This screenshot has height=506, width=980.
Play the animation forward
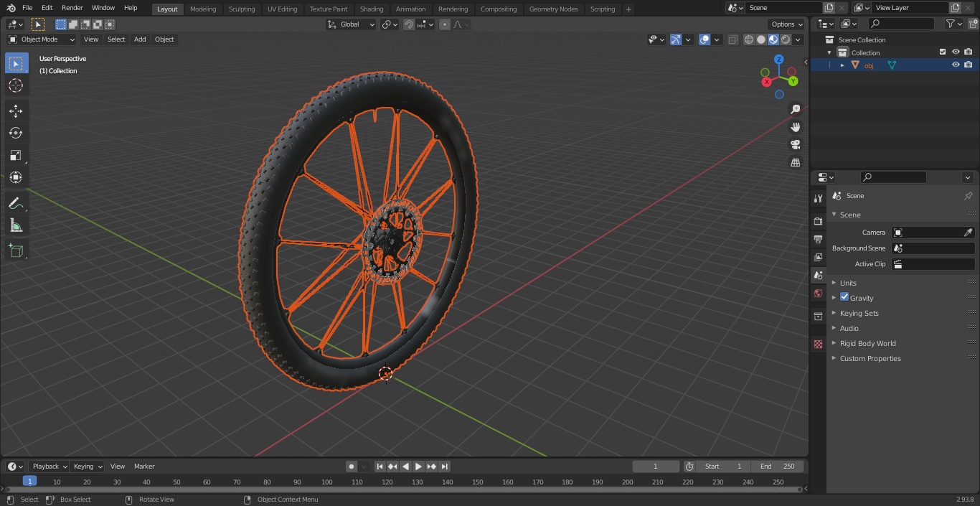coord(418,467)
